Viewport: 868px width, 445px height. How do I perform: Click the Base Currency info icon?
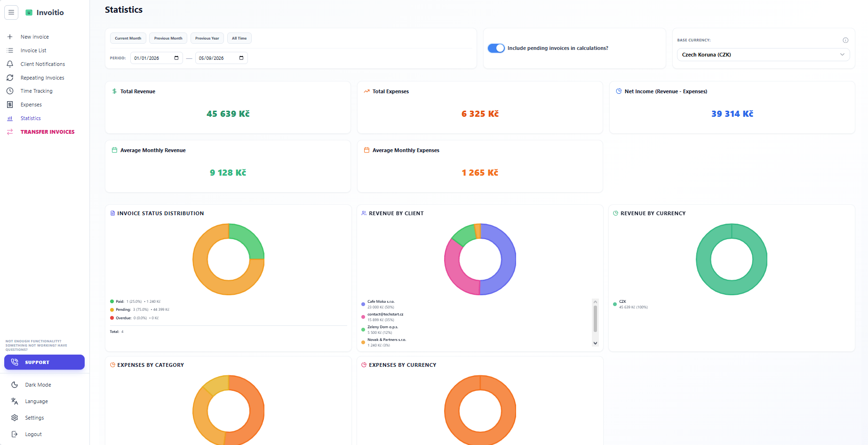(x=845, y=40)
